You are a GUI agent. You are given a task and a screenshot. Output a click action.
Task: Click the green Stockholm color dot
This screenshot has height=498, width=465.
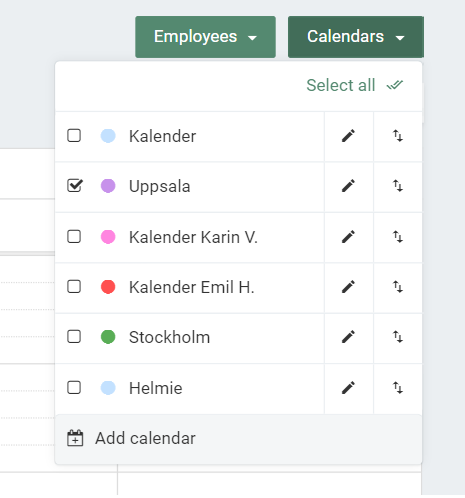[108, 337]
